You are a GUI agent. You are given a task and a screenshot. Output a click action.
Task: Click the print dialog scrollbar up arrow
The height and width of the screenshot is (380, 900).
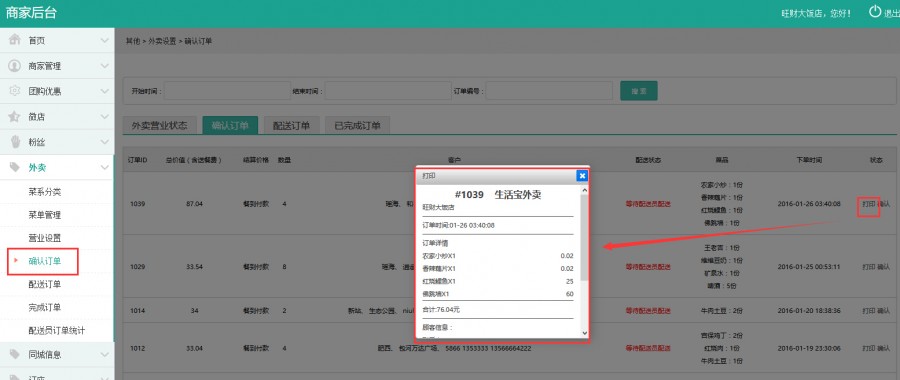tap(584, 189)
